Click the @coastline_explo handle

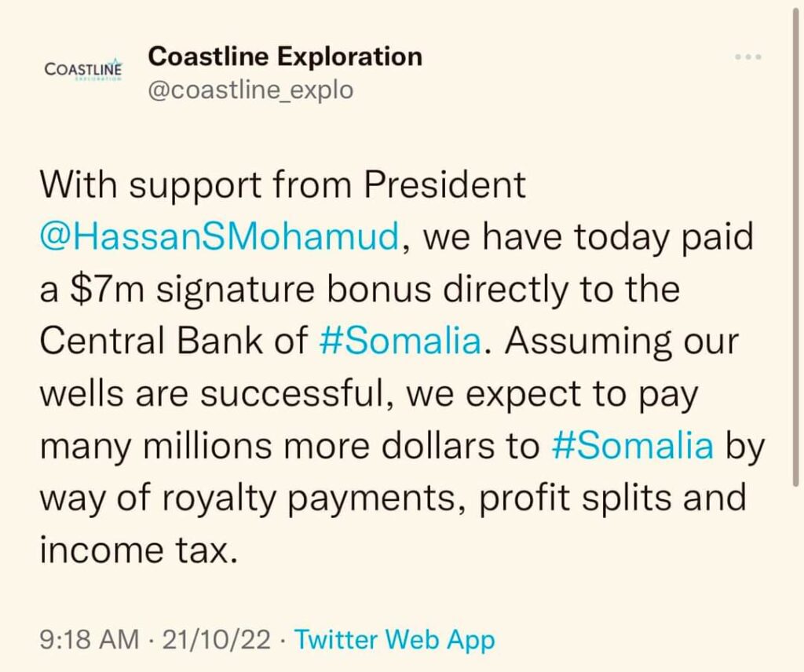click(x=250, y=90)
